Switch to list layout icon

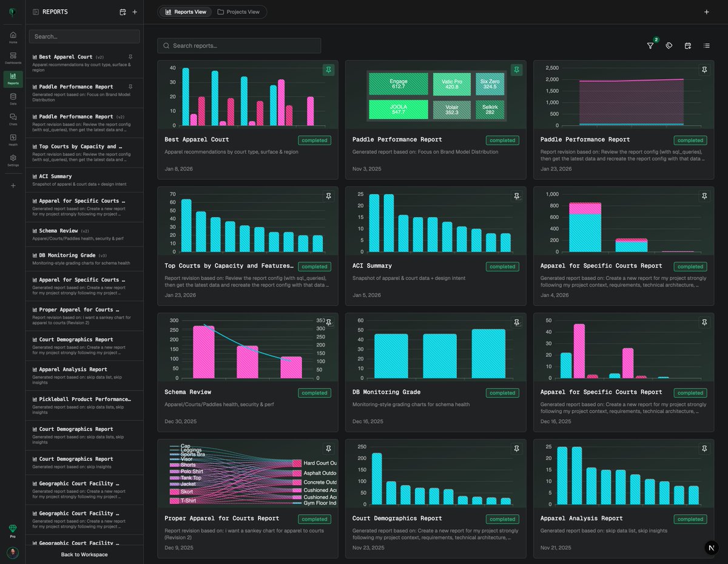[707, 46]
